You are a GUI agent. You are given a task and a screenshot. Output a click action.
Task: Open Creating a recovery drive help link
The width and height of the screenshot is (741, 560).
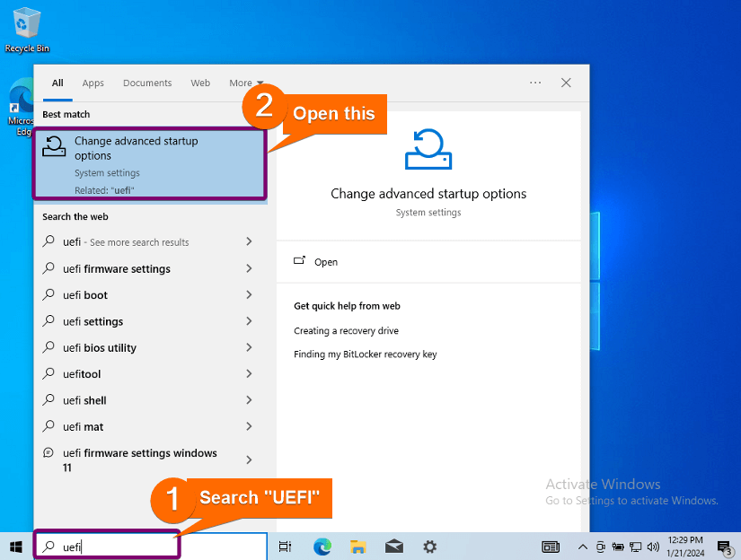[346, 331]
